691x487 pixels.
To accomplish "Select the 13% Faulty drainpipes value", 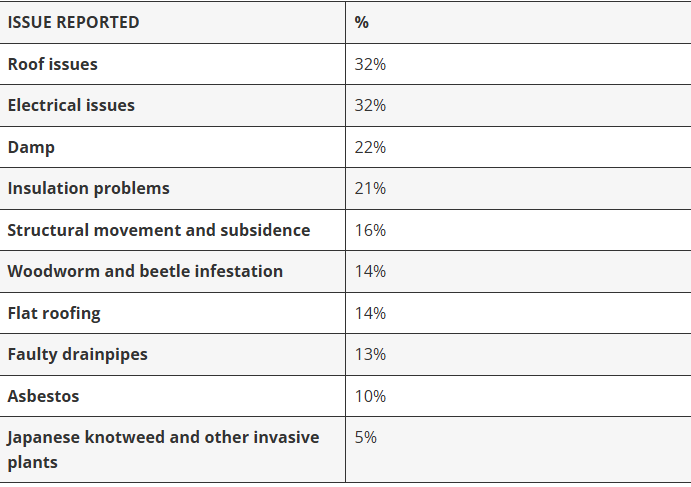I will pyautogui.click(x=370, y=355).
